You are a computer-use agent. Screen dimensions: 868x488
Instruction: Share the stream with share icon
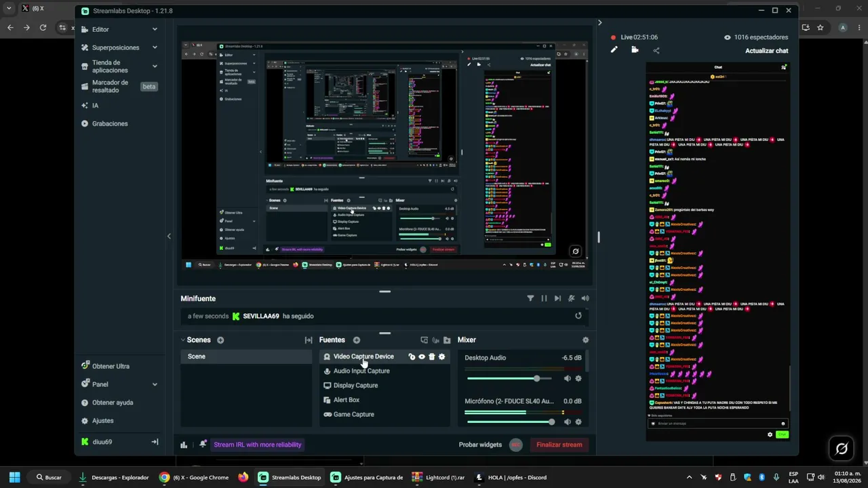[x=656, y=50]
